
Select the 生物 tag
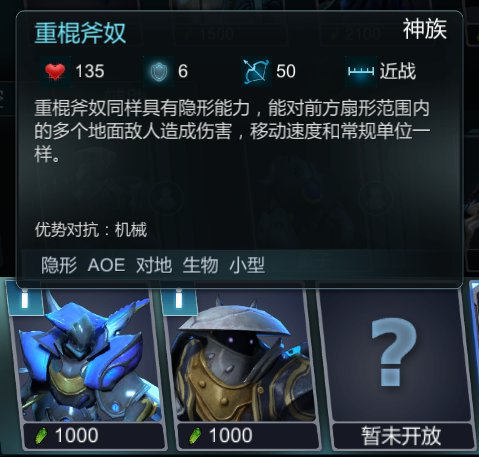(200, 265)
